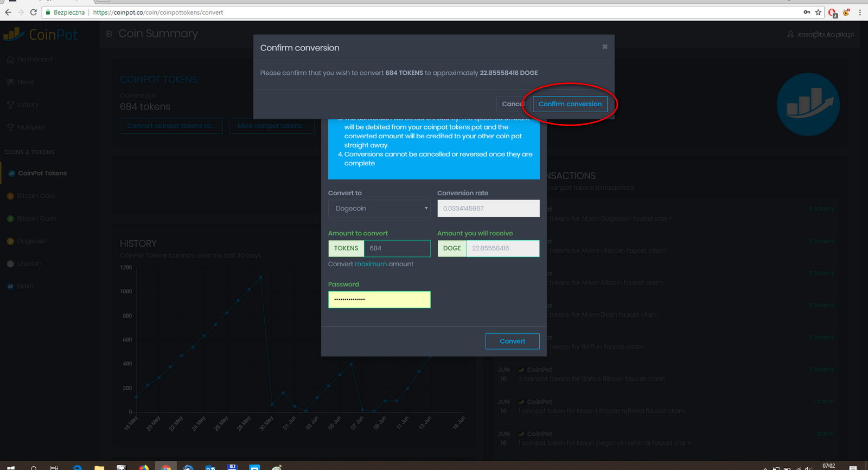
Task: Click the 'maximum' amount link
Action: pyautogui.click(x=371, y=264)
